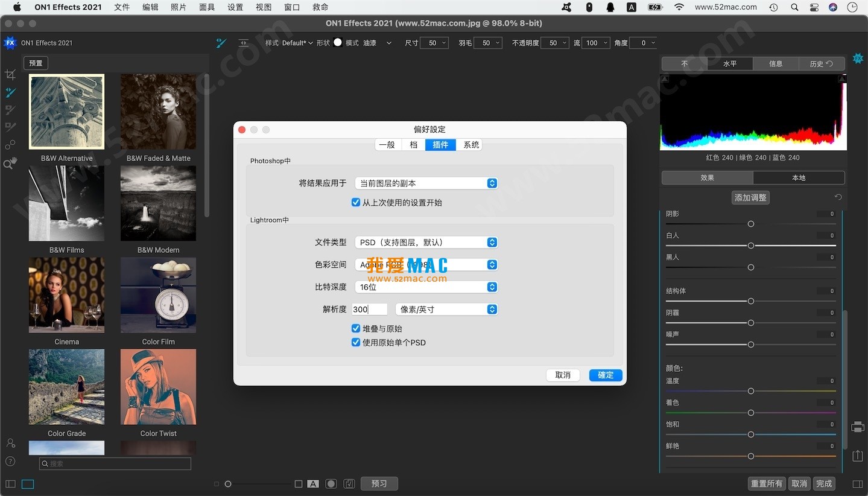Click the 重置所有 button
This screenshot has width=868, height=496.
click(766, 484)
